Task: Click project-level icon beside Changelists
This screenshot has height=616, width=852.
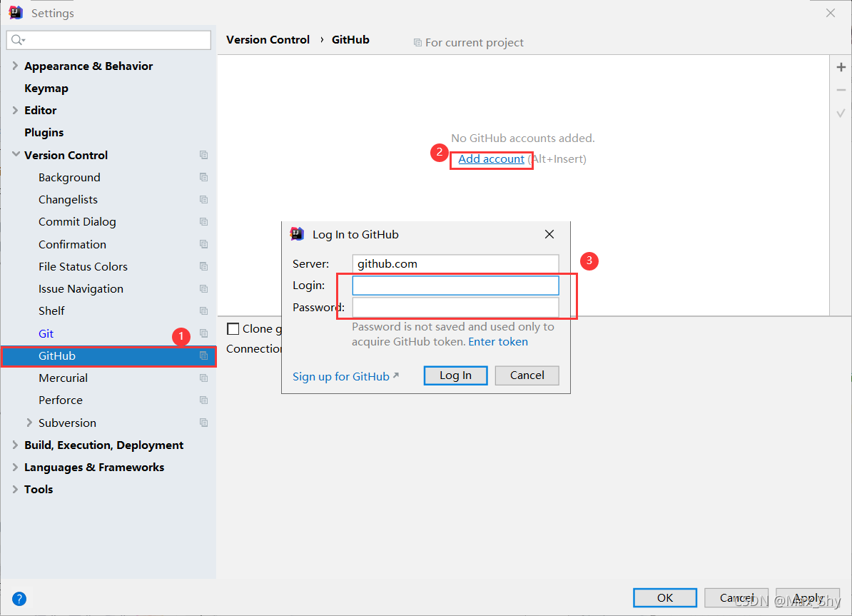Action: [204, 200]
